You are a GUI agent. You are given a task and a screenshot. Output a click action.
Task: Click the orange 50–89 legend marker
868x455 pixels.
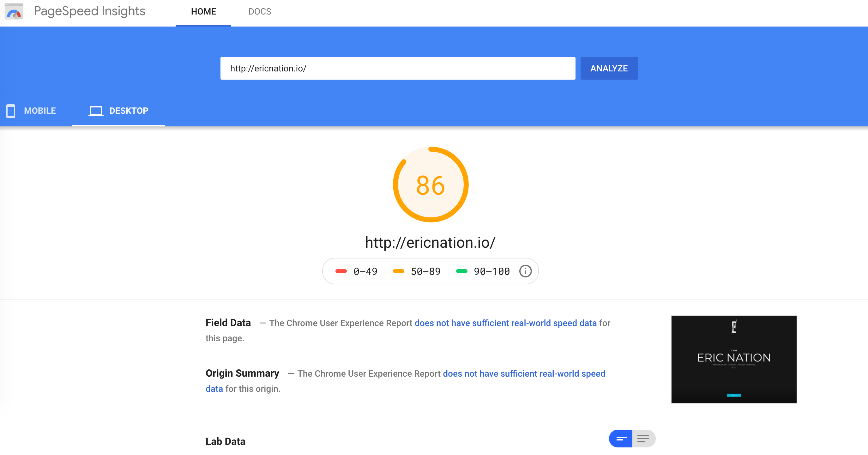click(398, 271)
